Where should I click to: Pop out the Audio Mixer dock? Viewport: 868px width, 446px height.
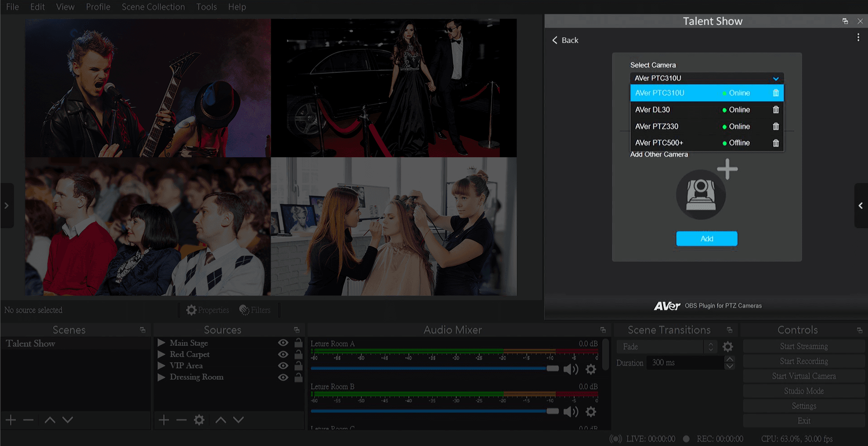[603, 330]
